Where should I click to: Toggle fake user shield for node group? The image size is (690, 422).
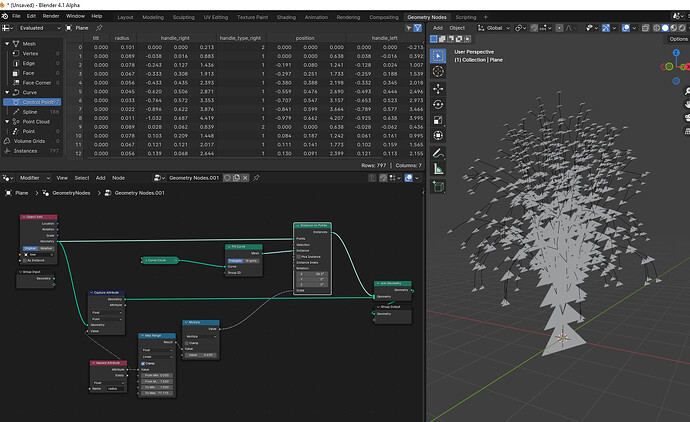pyautogui.click(x=227, y=178)
